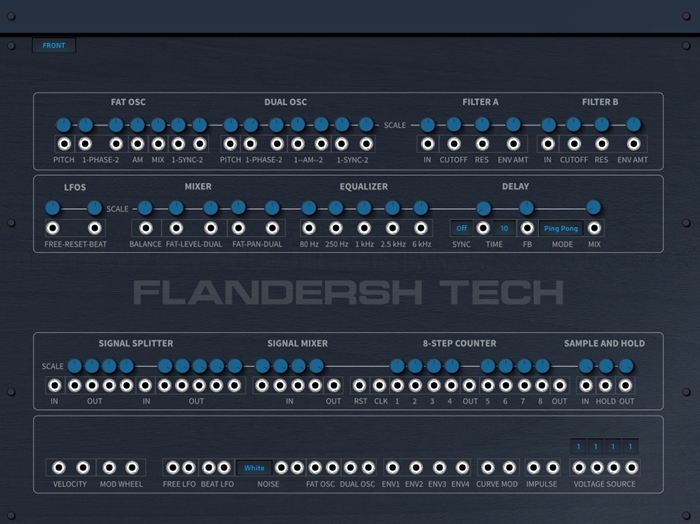Click the first Voltage Source value field

click(x=578, y=446)
